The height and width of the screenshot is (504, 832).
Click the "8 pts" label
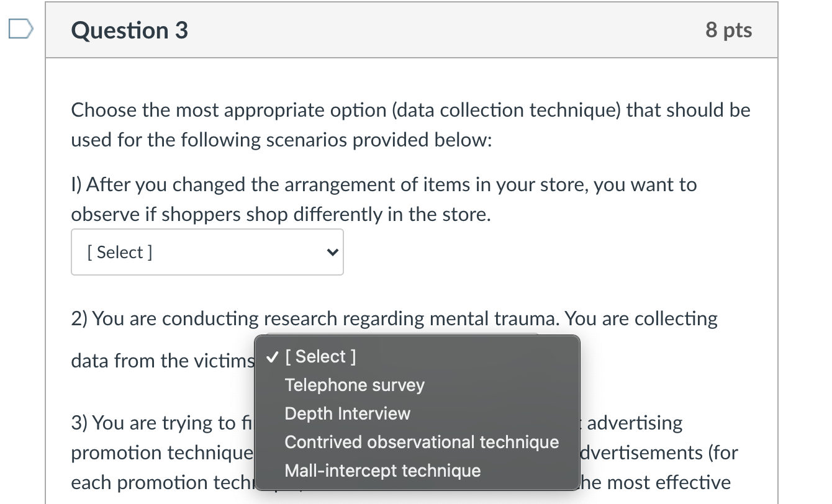(729, 29)
